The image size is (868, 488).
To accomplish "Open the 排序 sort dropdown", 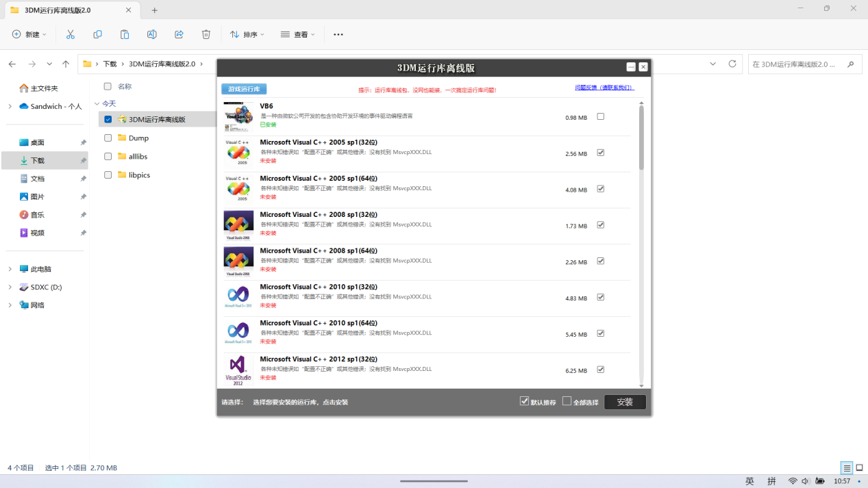I will click(x=247, y=34).
